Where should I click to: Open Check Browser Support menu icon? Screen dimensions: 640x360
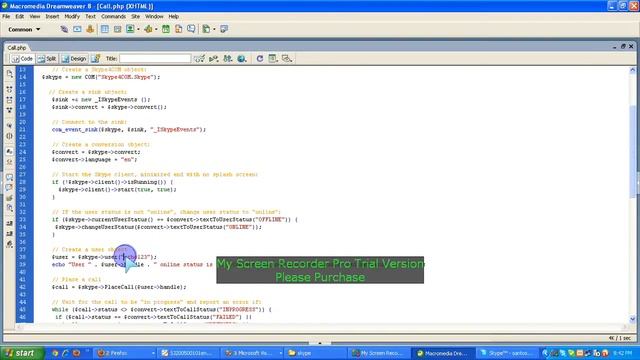click(x=199, y=59)
